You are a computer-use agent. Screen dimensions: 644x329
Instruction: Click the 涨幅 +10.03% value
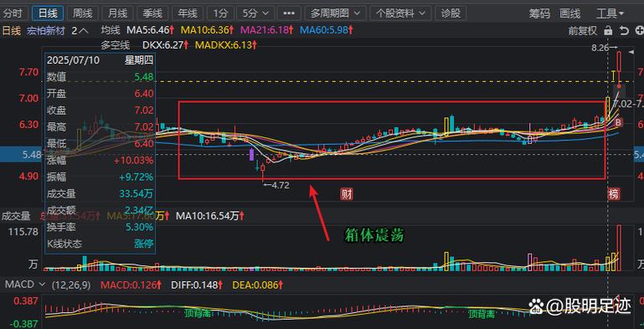pyautogui.click(x=134, y=161)
